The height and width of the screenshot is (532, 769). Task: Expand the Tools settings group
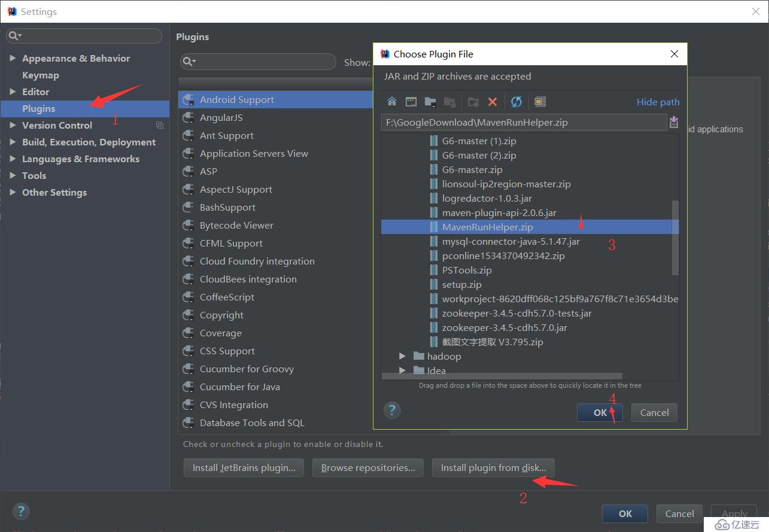point(13,175)
